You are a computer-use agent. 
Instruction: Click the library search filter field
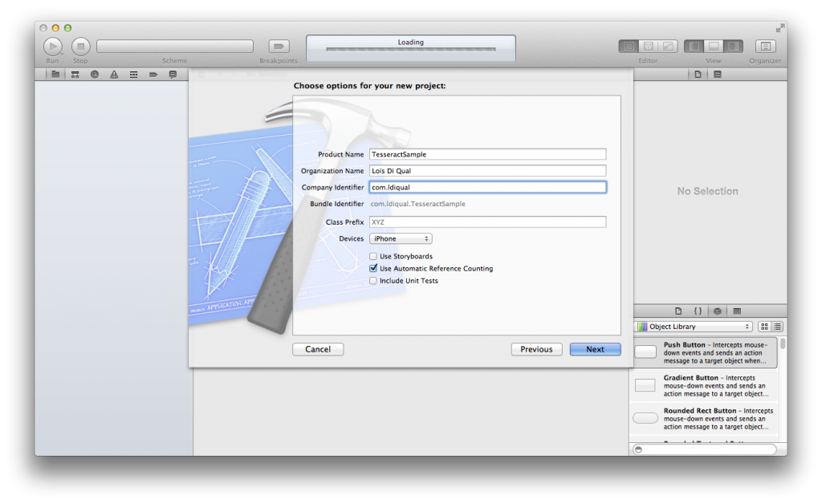(705, 449)
